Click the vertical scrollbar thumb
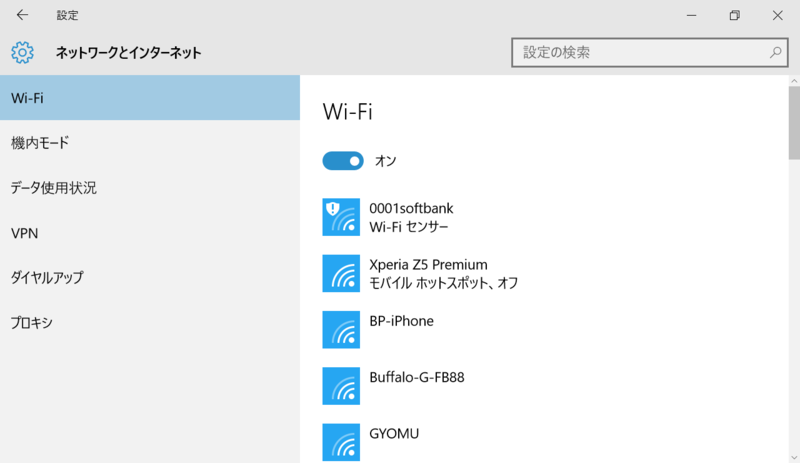 click(794, 123)
